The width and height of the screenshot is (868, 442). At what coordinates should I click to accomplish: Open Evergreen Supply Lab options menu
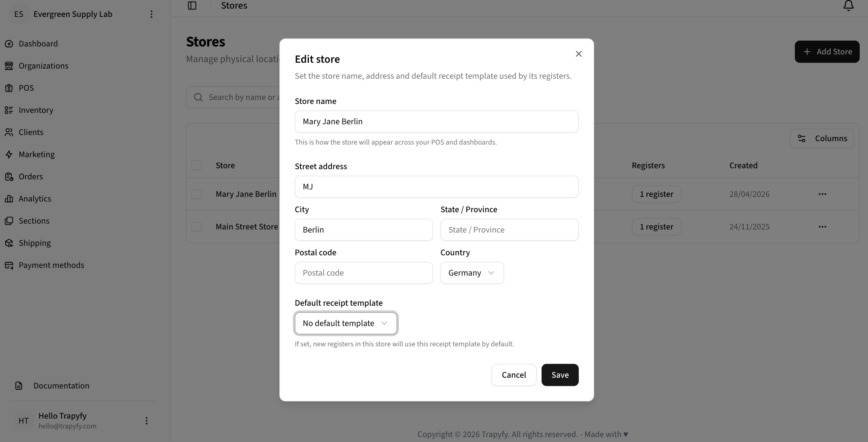coord(151,14)
